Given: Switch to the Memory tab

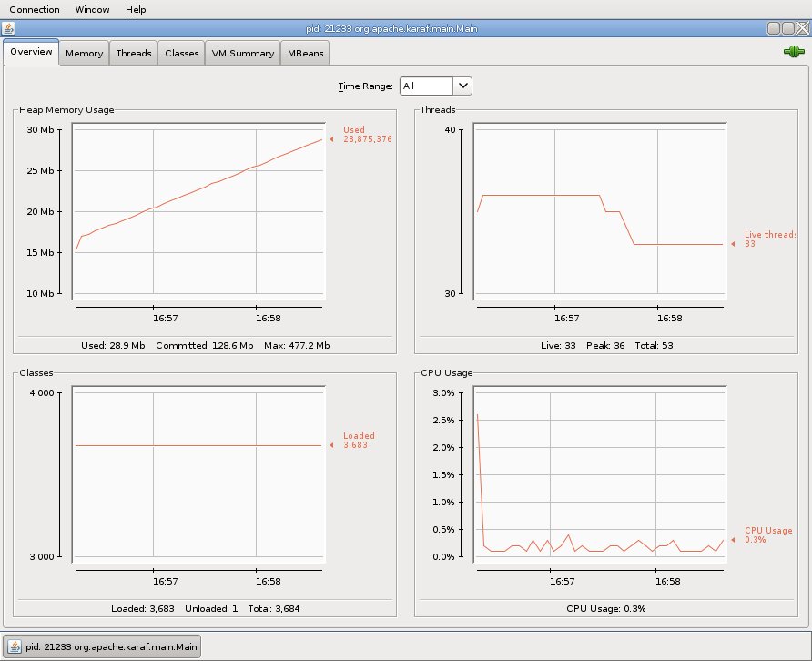Looking at the screenshot, I should tap(84, 54).
